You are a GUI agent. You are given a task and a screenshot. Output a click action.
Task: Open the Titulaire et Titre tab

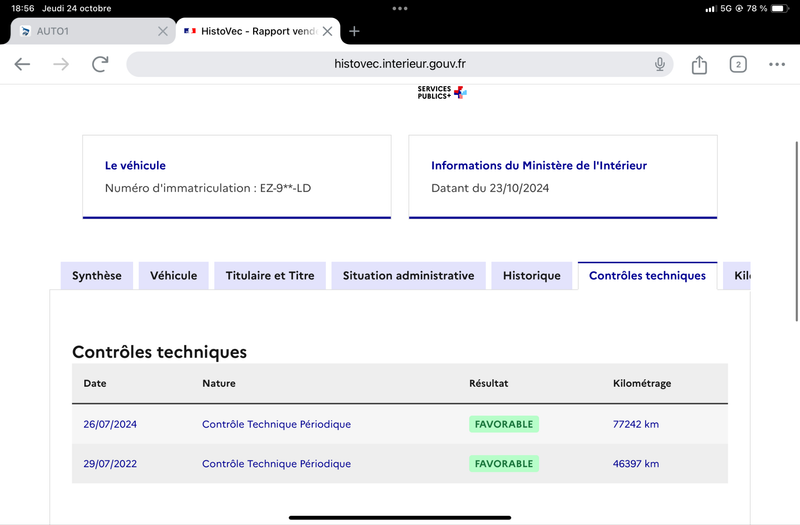point(270,276)
